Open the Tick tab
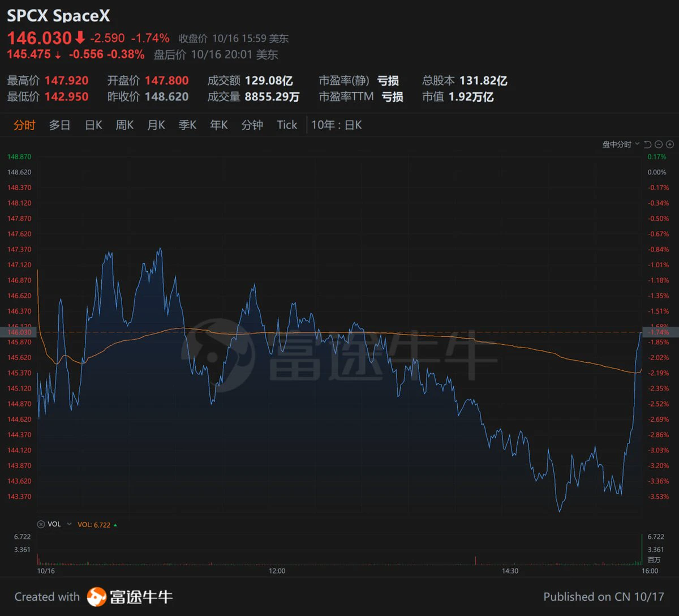 click(287, 125)
